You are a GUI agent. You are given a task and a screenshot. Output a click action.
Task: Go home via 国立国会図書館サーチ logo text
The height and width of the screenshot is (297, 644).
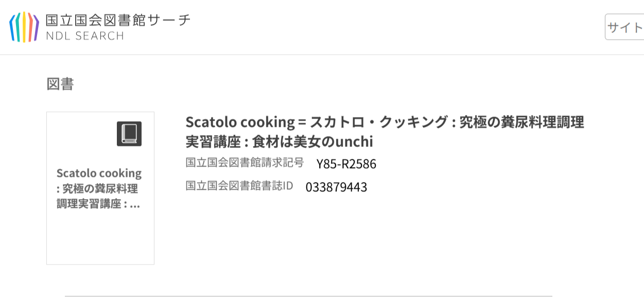point(118,20)
